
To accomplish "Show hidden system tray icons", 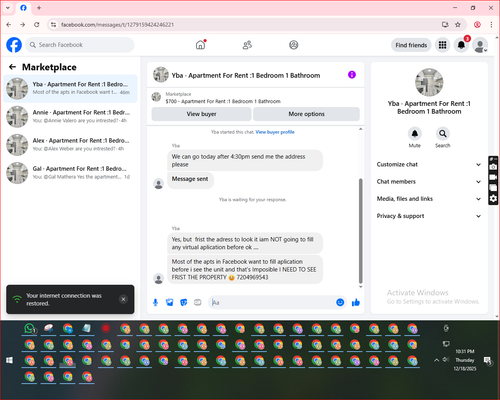I will tap(436, 360).
